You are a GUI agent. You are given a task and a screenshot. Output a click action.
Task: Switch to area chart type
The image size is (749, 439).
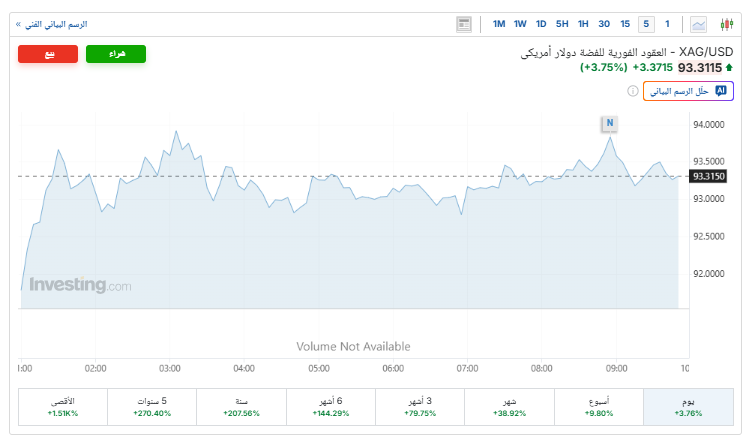click(x=699, y=24)
